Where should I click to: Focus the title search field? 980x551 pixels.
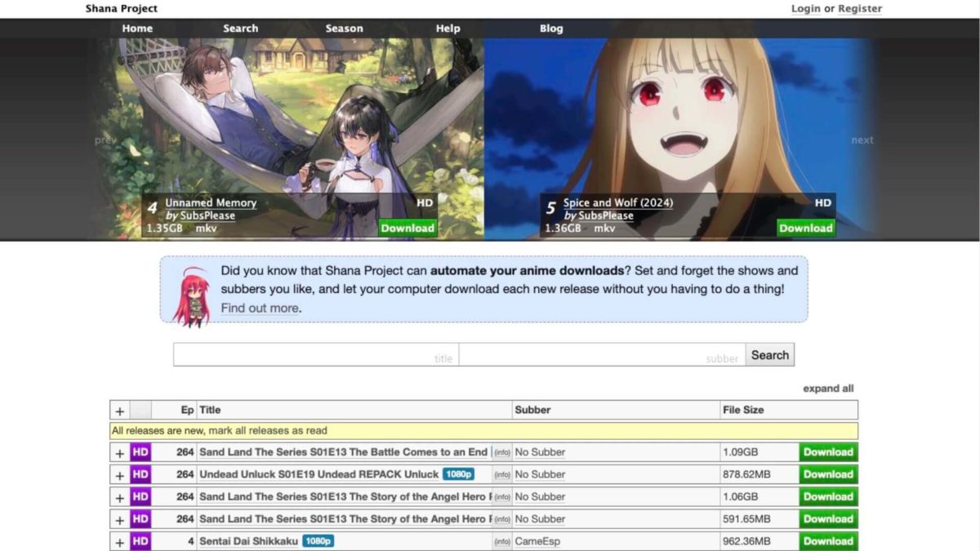coord(315,354)
